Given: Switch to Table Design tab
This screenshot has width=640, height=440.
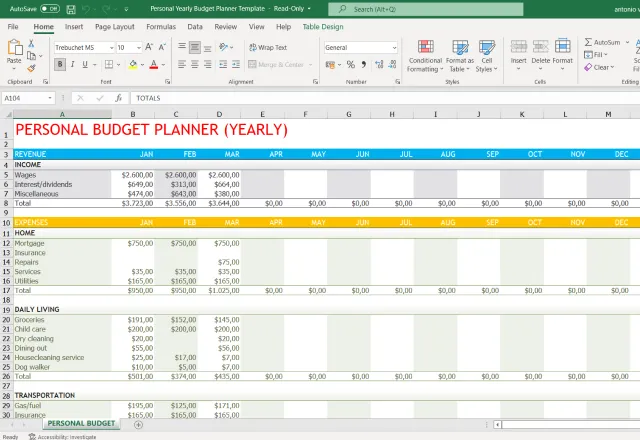Looking at the screenshot, I should point(323,27).
